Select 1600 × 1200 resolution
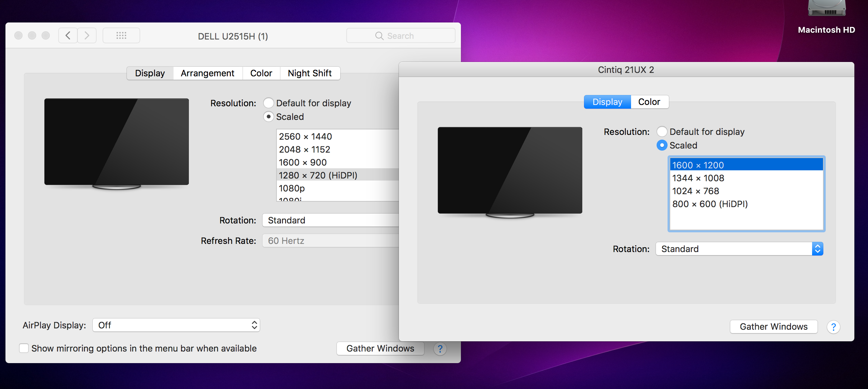The image size is (868, 389). coord(746,165)
